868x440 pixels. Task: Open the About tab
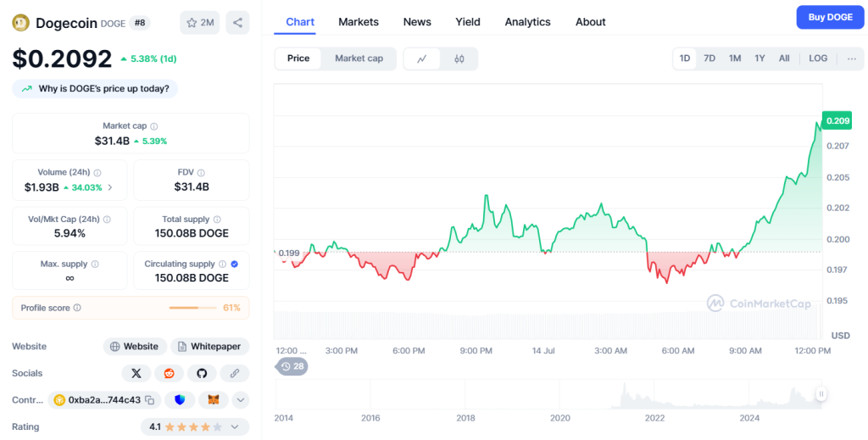pos(591,22)
